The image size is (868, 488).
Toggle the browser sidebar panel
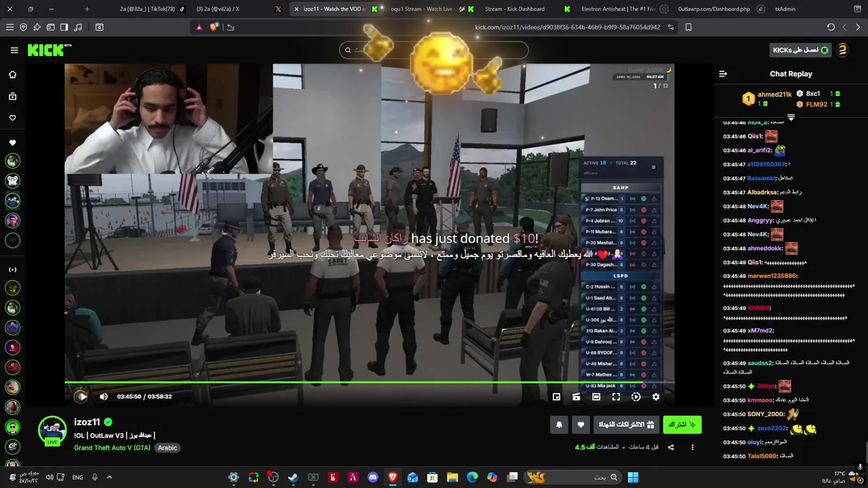point(64,27)
